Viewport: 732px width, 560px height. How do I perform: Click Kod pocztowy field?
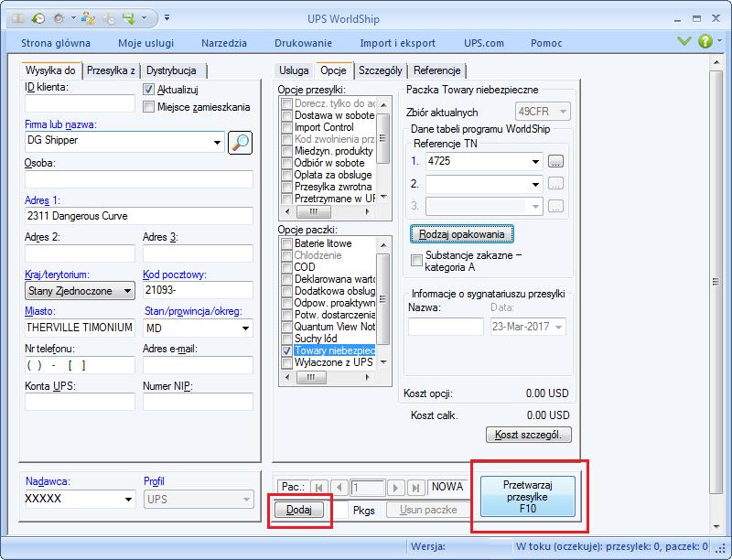(198, 290)
